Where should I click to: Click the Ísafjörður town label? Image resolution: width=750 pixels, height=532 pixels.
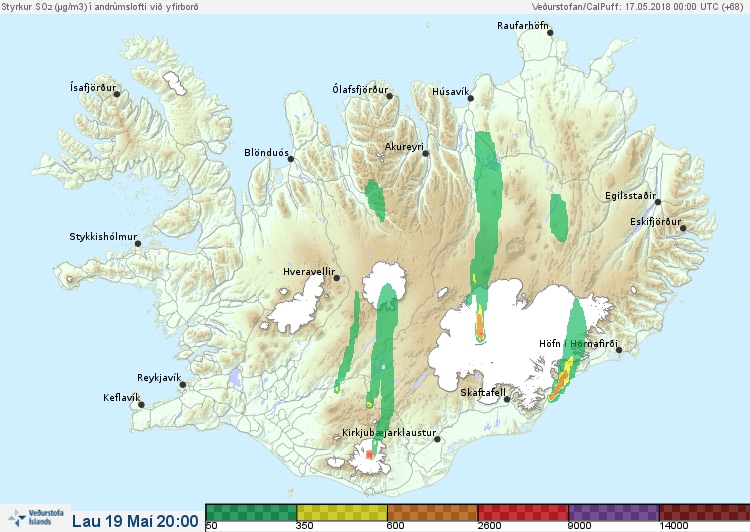click(93, 88)
